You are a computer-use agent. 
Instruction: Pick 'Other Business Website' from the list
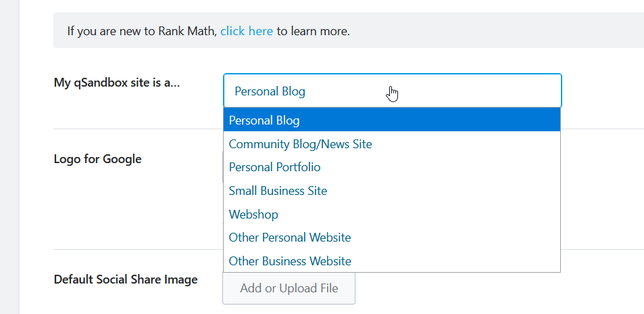[290, 261]
